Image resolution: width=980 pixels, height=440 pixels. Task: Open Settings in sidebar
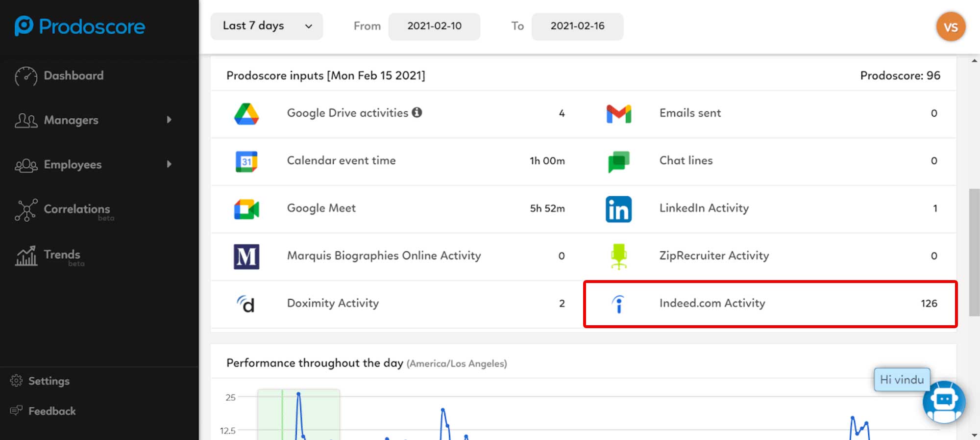(49, 381)
